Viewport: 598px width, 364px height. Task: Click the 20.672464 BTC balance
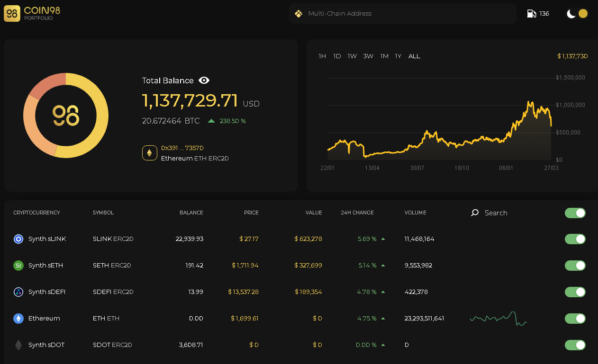click(x=171, y=121)
